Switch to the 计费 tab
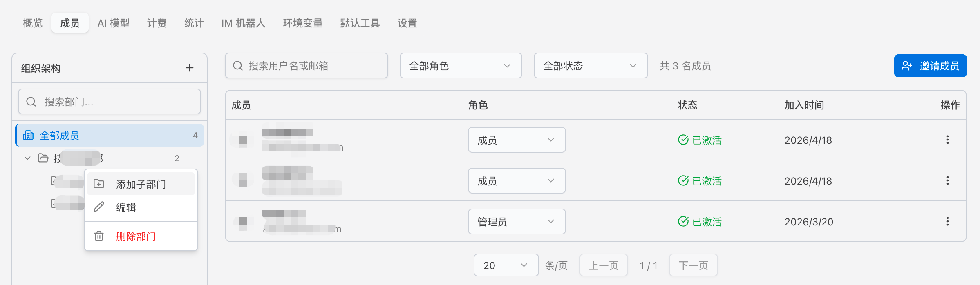The width and height of the screenshot is (980, 285). 157,23
